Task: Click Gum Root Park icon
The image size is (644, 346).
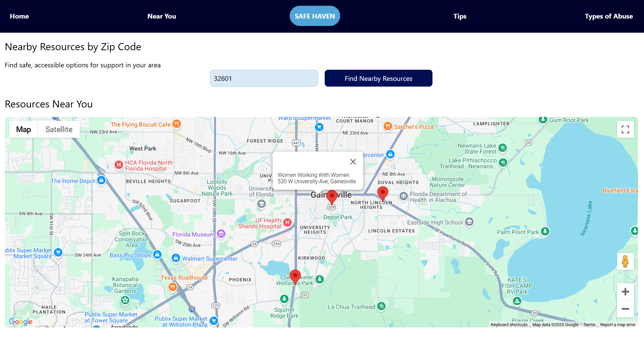Action: click(x=543, y=120)
